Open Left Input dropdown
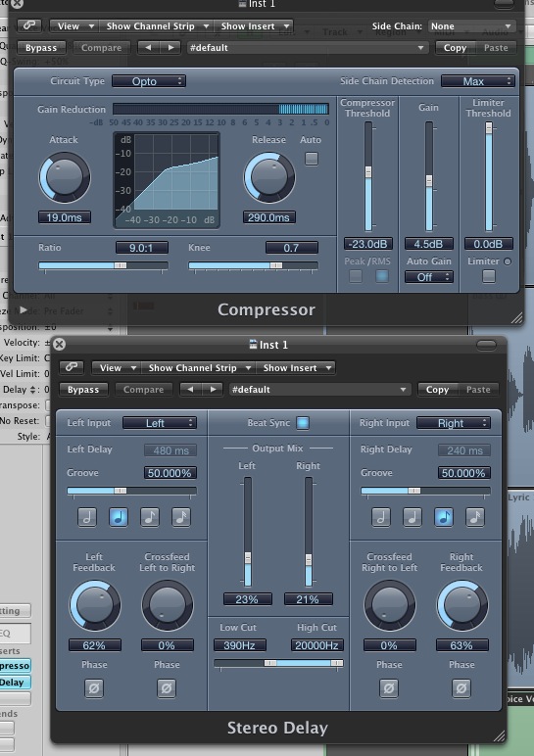This screenshot has width=534, height=756. tap(159, 423)
